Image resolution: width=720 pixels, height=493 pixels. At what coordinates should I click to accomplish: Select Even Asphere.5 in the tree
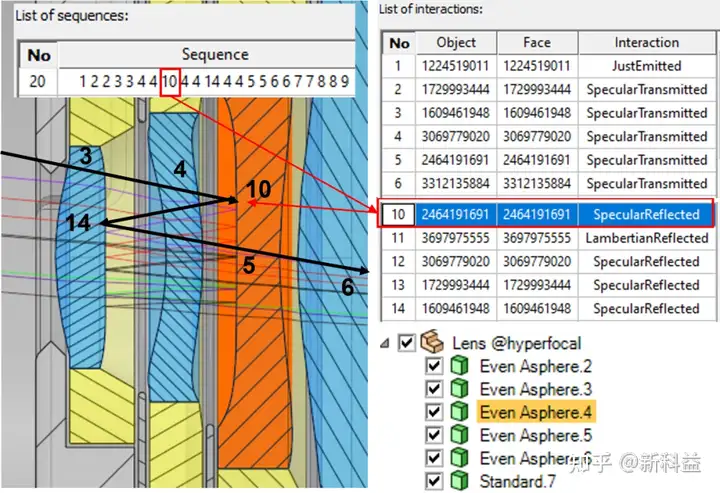point(535,435)
